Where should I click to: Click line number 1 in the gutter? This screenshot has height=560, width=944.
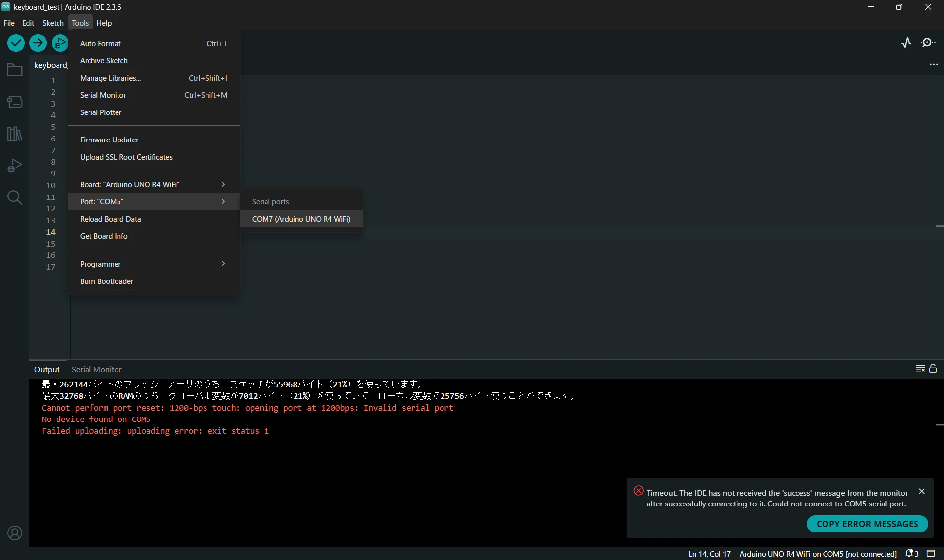pos(53,80)
